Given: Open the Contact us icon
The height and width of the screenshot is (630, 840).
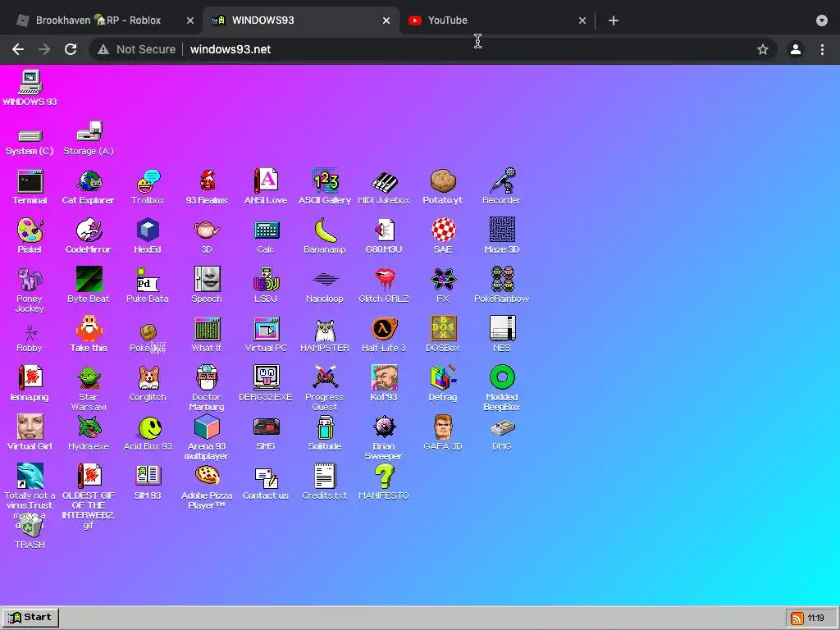Looking at the screenshot, I should pyautogui.click(x=266, y=482).
